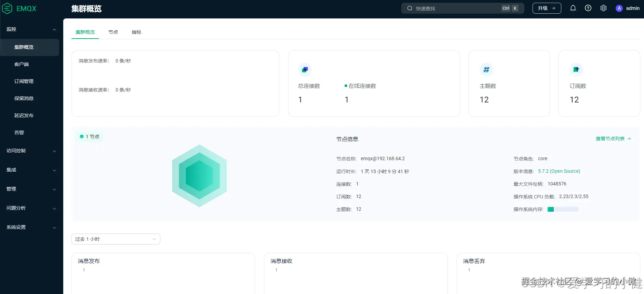Open the notifications bell icon
The height and width of the screenshot is (294, 644).
[x=573, y=8]
